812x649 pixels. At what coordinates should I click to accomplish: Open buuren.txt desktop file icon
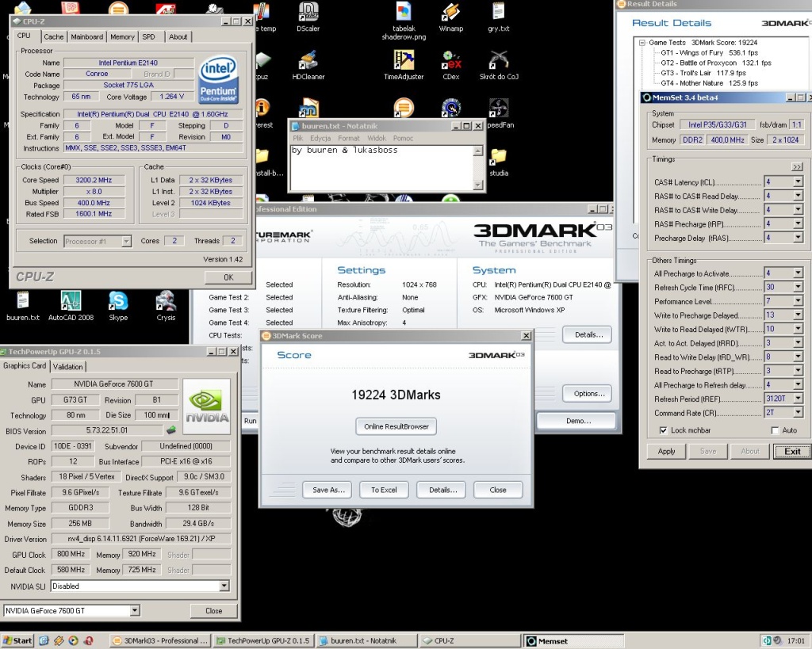[22, 305]
